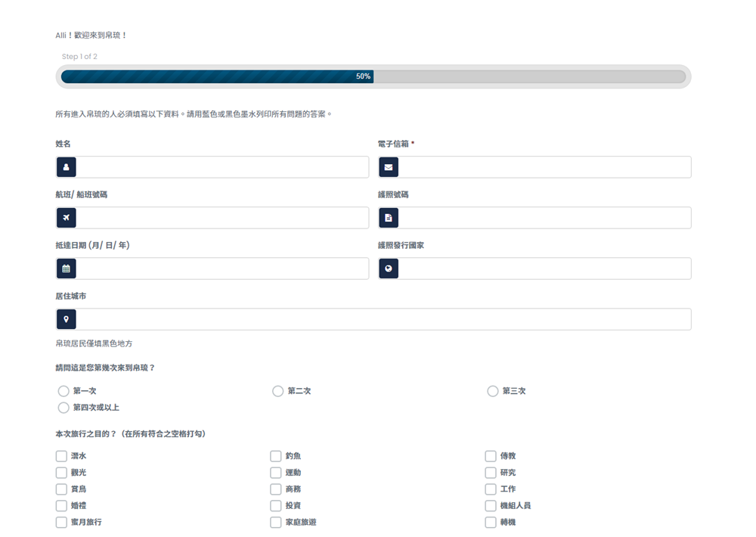
Task: Click the document icon for 護照號碼
Action: coord(389,218)
